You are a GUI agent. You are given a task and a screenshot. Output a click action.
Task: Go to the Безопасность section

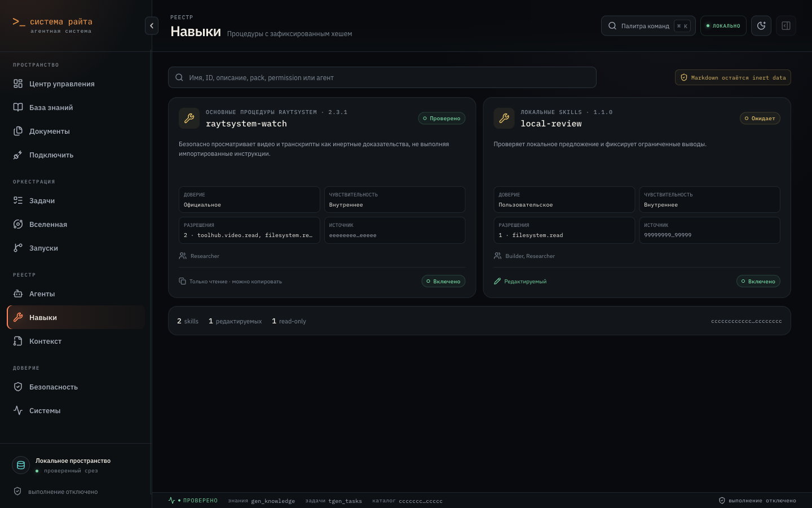click(x=76, y=387)
